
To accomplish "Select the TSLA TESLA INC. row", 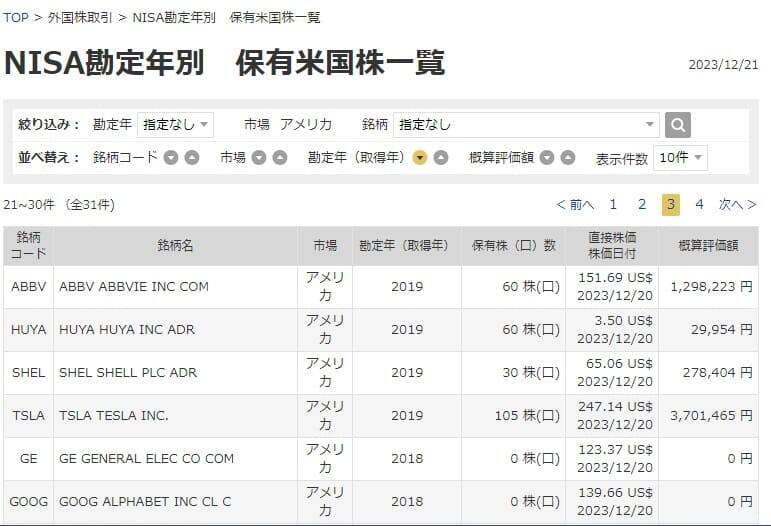I will [381, 416].
